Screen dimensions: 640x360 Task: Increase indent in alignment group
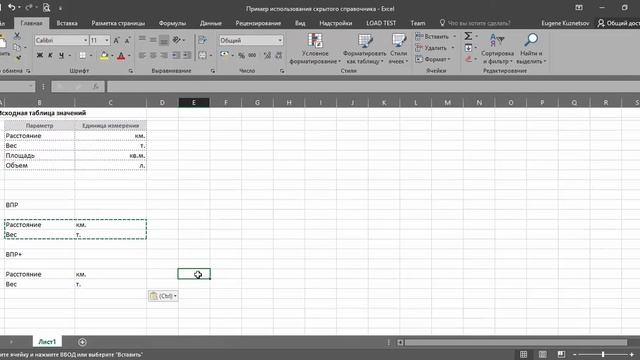click(187, 55)
